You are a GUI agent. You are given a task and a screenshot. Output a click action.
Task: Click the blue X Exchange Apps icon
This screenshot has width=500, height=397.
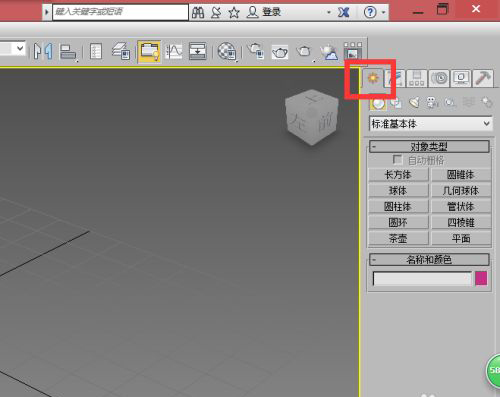(x=343, y=12)
